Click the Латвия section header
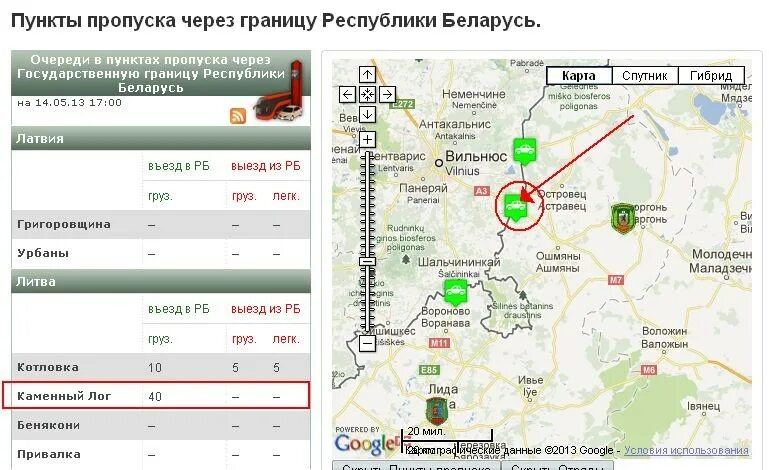The image size is (769, 470). pyautogui.click(x=161, y=138)
